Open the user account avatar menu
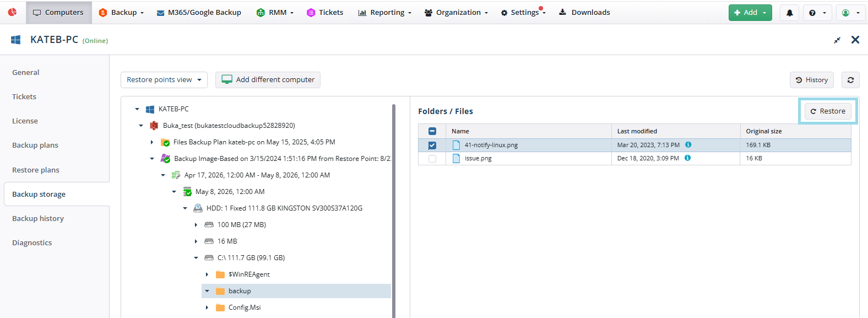The image size is (868, 318). [x=850, y=13]
